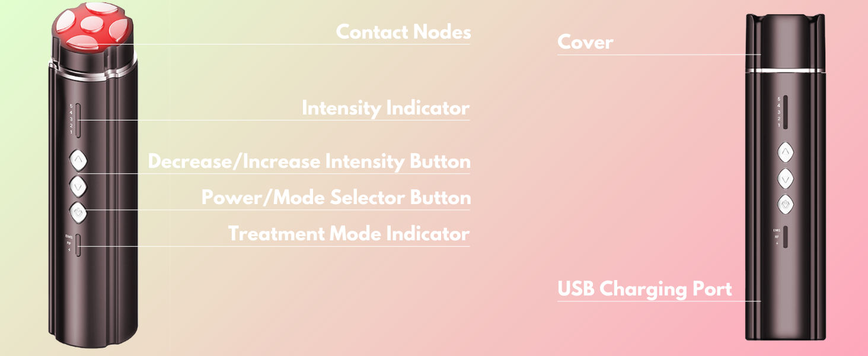Click the intensity level bar on right device
Viewport: 868px width, 356px height.
pos(786,112)
